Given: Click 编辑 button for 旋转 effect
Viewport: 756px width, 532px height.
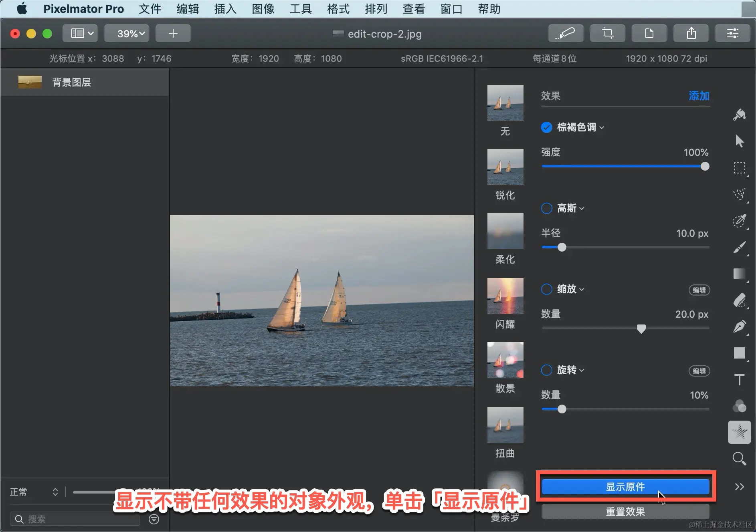Looking at the screenshot, I should 699,371.
